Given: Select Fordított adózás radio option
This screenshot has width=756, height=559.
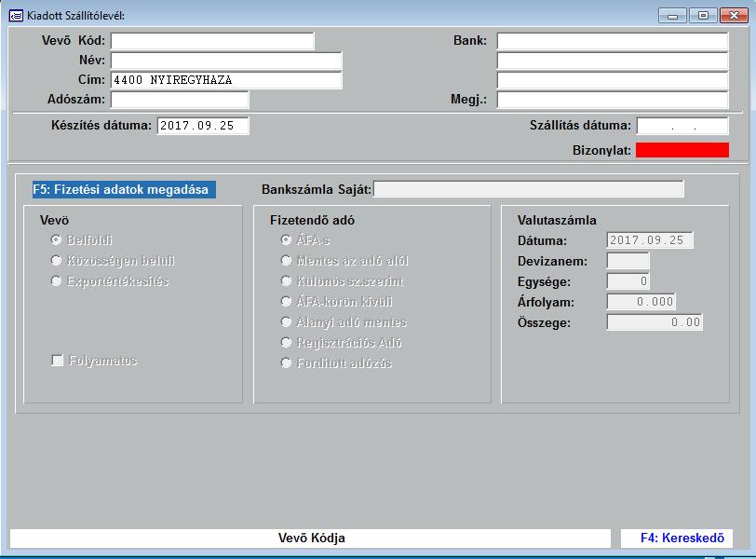Looking at the screenshot, I should [x=287, y=362].
